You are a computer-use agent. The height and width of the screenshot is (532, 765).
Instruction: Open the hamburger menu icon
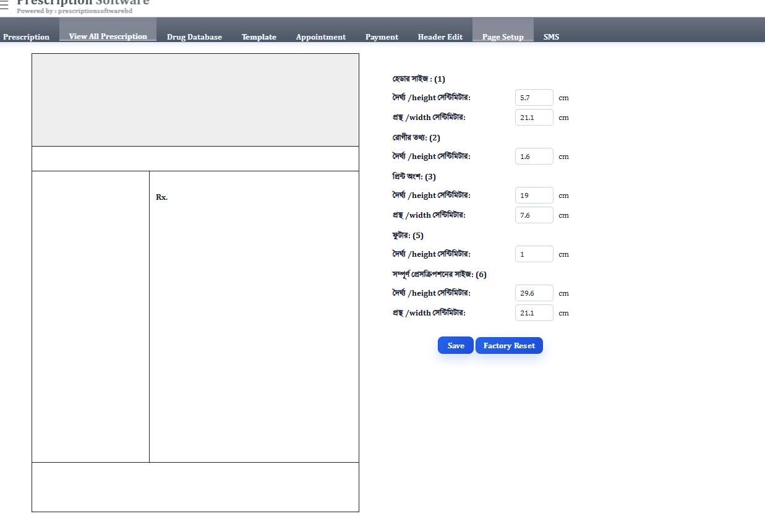(x=4, y=5)
